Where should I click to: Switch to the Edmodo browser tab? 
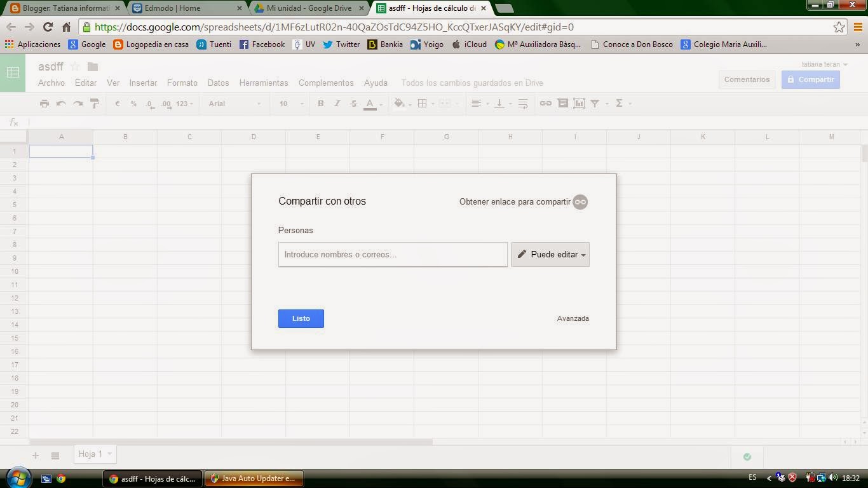point(178,9)
